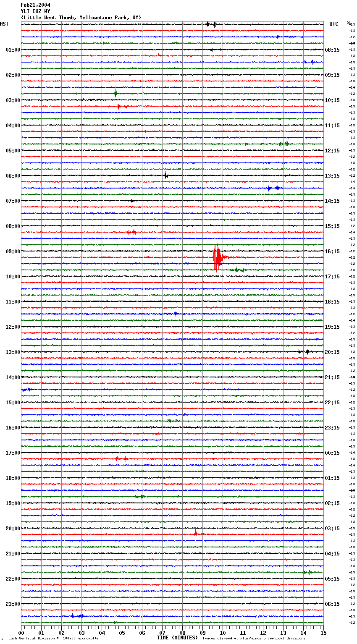The image size is (357, 644).
Task: Click the 'UTC' timezone header
Action: click(334, 24)
